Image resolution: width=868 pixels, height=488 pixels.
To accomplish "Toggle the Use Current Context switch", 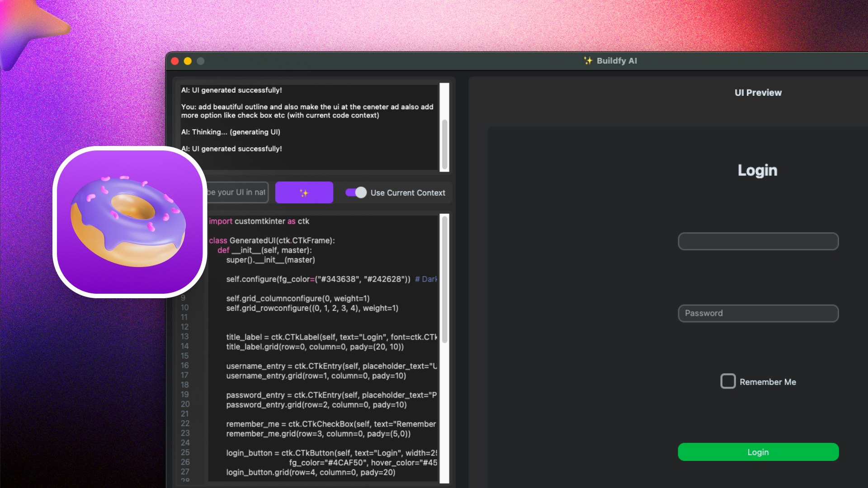I will (x=356, y=192).
